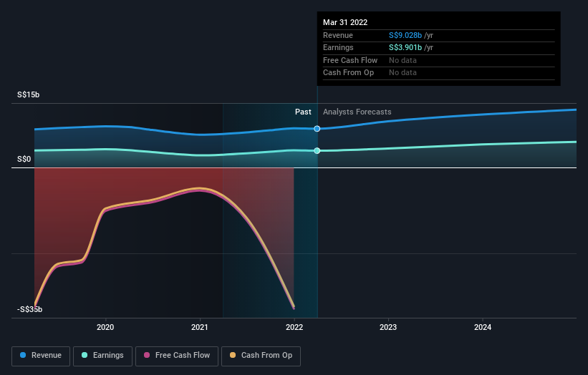Toggle the Revenue series legend button

pos(42,355)
